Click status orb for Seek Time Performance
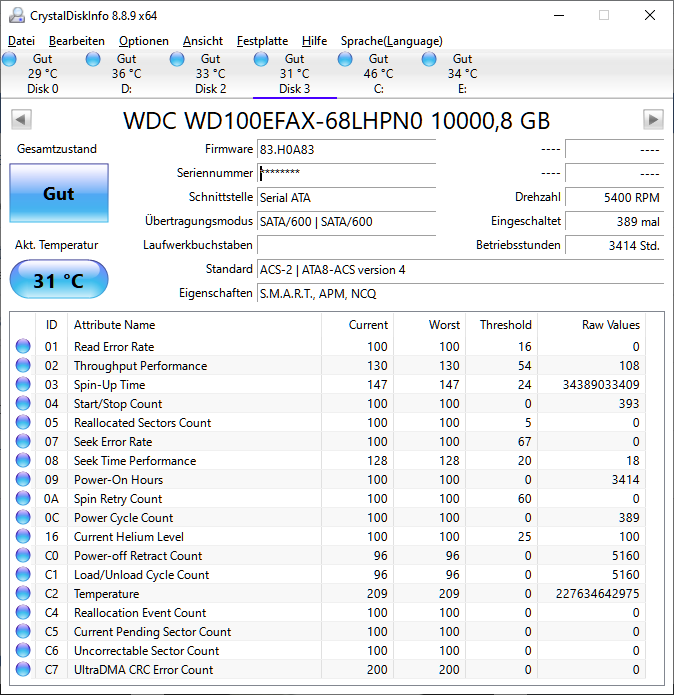674x695 pixels. click(23, 461)
